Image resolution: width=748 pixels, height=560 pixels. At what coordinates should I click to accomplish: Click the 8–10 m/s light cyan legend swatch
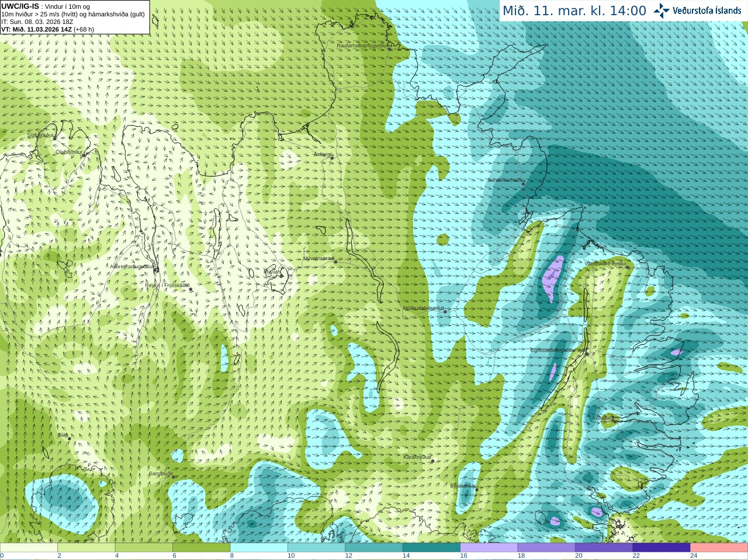(259, 548)
